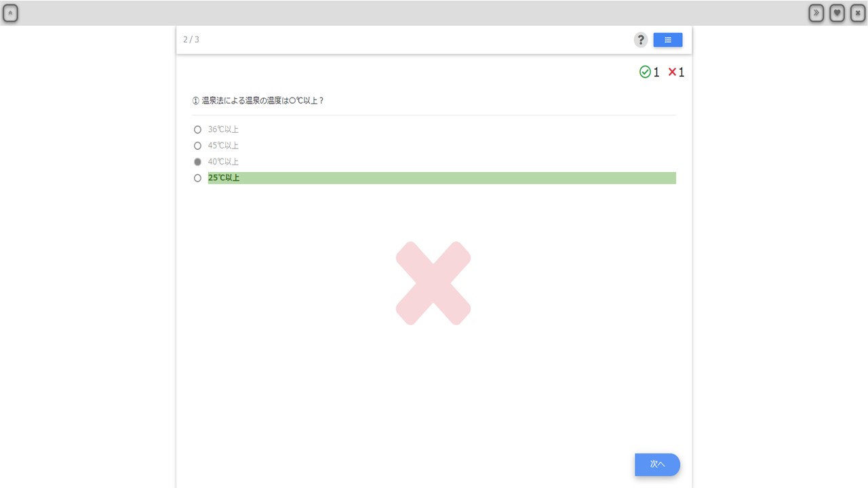
Task: Click the 45℃以上 answer label text
Action: [x=224, y=146]
